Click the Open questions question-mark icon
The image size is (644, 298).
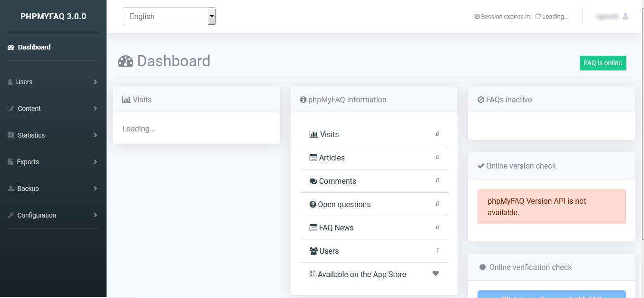coord(312,204)
